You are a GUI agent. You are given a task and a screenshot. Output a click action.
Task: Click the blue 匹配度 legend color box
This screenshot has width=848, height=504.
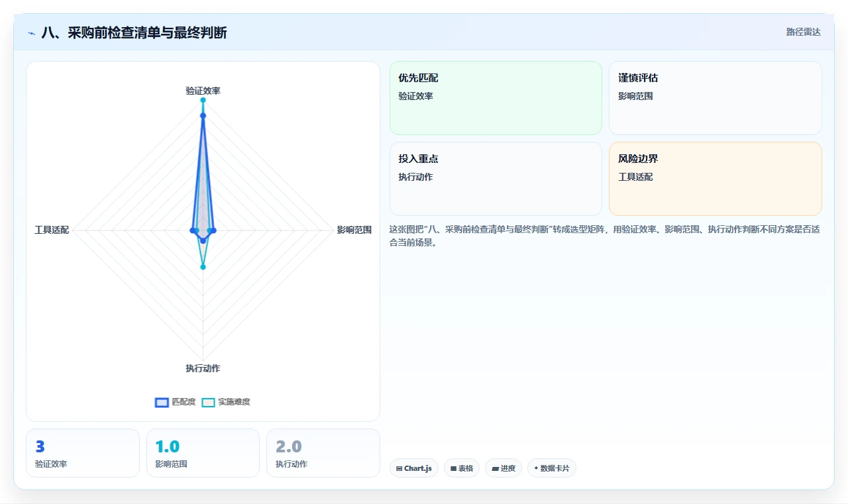(162, 402)
